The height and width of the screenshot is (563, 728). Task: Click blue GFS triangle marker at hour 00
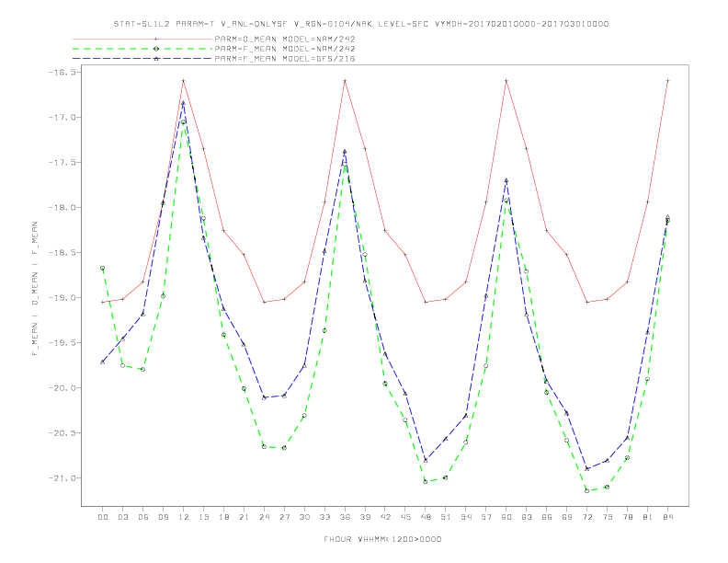(x=103, y=362)
